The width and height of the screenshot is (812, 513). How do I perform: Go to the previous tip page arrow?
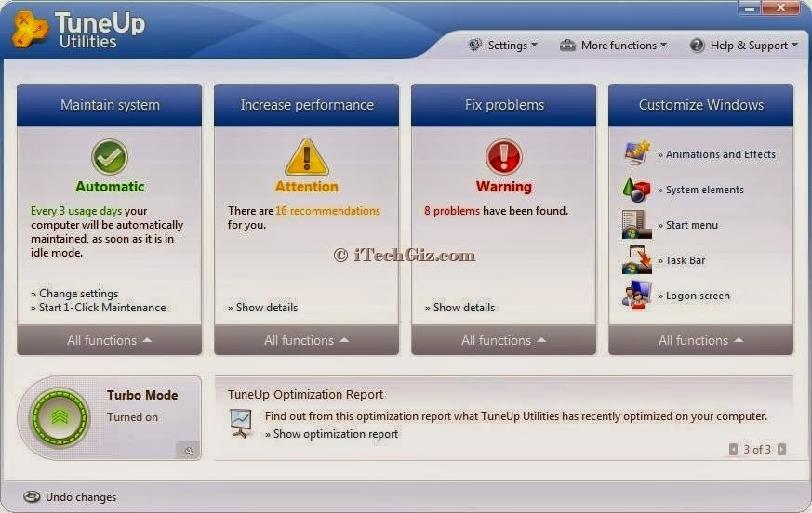point(733,449)
